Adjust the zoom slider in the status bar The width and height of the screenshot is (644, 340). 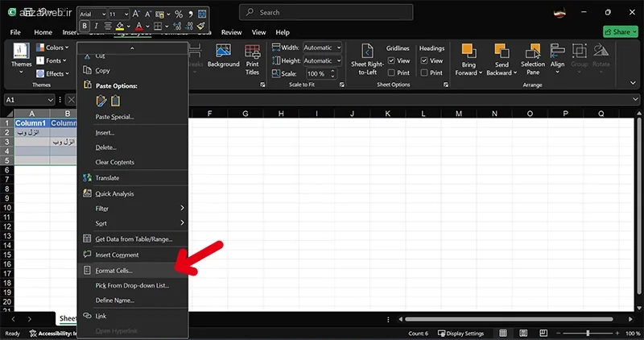click(x=588, y=333)
